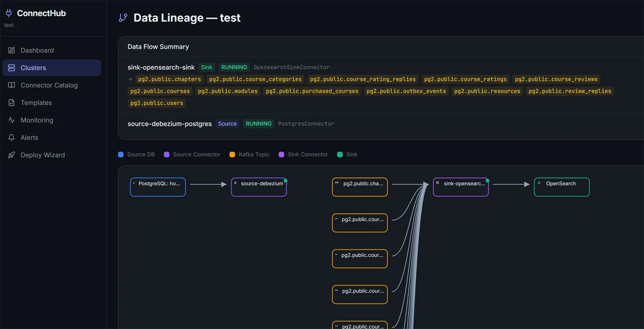Click the Clusters server icon

pyautogui.click(x=11, y=68)
